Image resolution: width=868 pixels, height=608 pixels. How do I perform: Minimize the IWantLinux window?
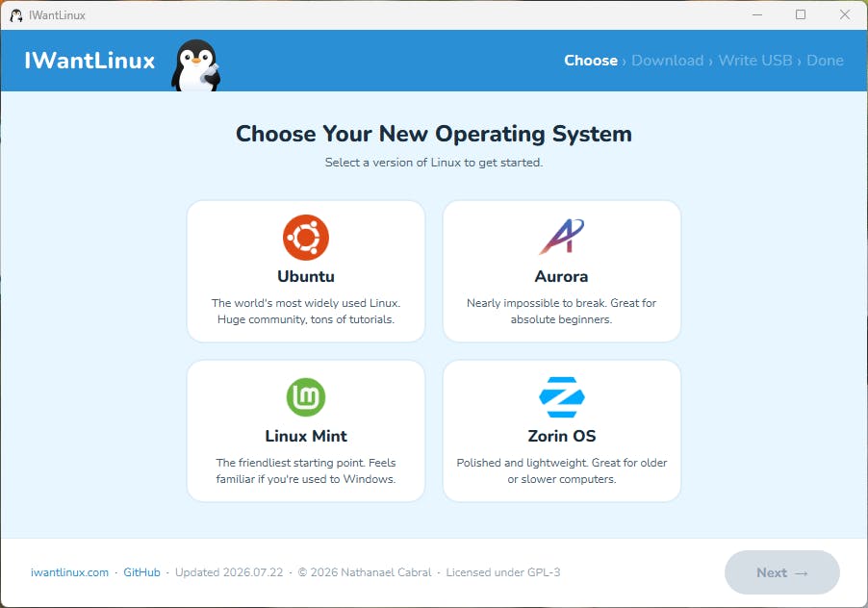tap(757, 15)
